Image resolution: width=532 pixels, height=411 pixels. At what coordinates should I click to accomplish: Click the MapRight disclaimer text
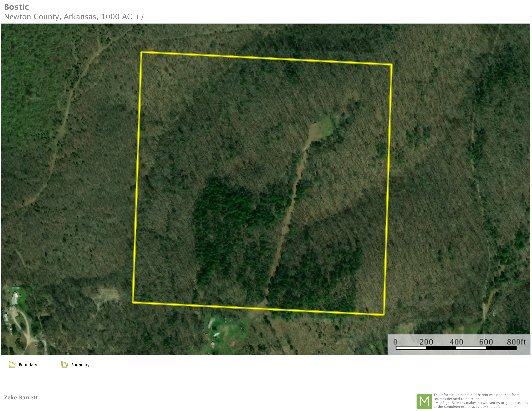click(x=480, y=401)
